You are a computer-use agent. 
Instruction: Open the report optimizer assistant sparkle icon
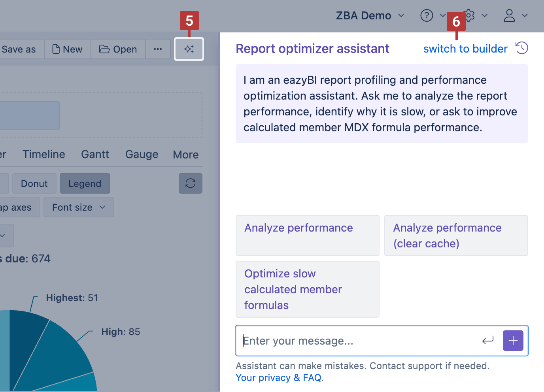(189, 49)
